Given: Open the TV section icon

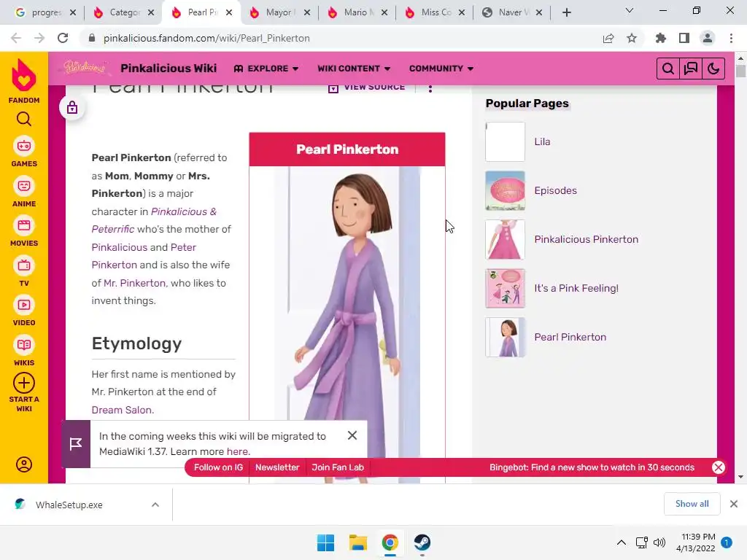Looking at the screenshot, I should [24, 265].
